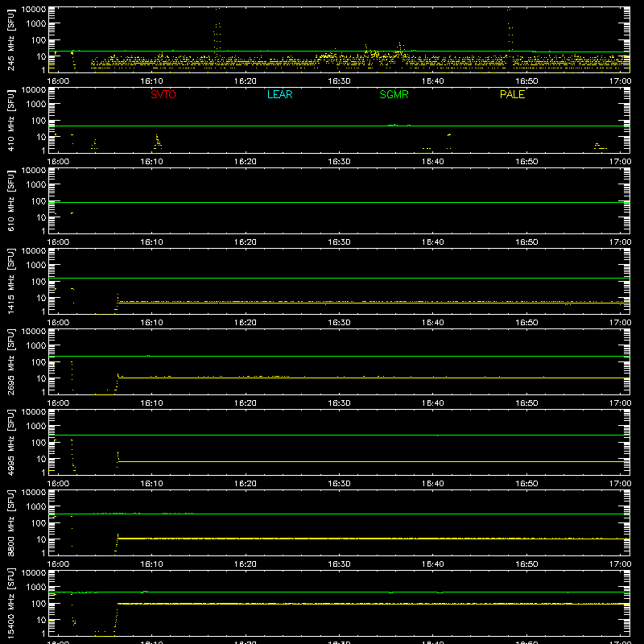Image resolution: width=644 pixels, height=644 pixels.
Task: Click 16:40 time label under 610 MHz plot
Action: (433, 242)
